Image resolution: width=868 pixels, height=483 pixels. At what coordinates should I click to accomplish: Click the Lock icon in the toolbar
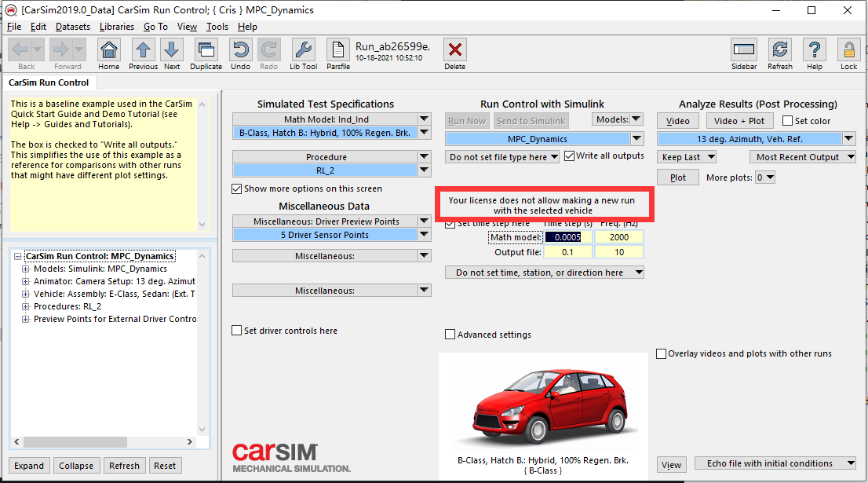[848, 49]
